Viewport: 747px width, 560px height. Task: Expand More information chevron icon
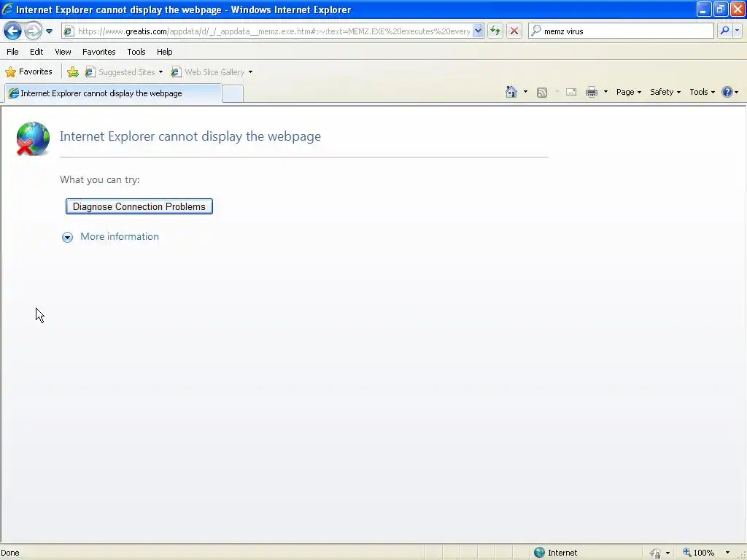(x=67, y=237)
